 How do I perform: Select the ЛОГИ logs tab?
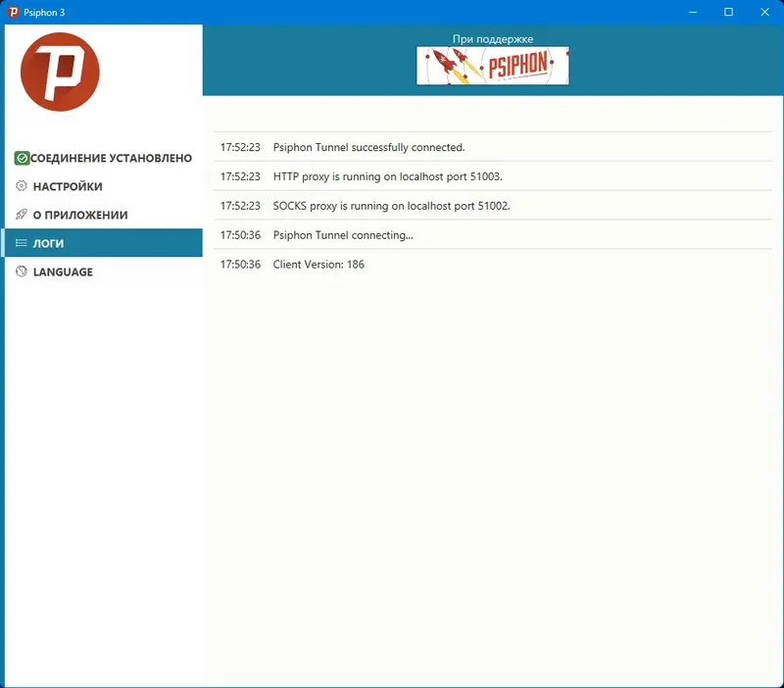point(104,243)
